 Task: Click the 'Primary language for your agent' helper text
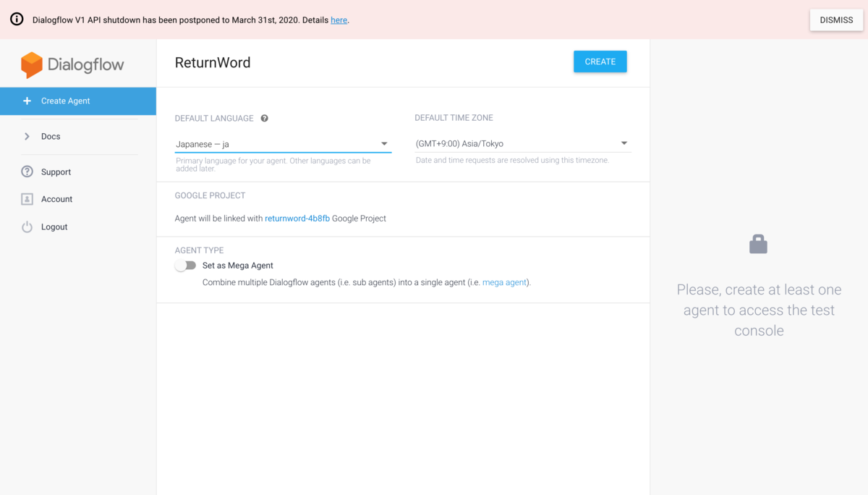(x=273, y=164)
